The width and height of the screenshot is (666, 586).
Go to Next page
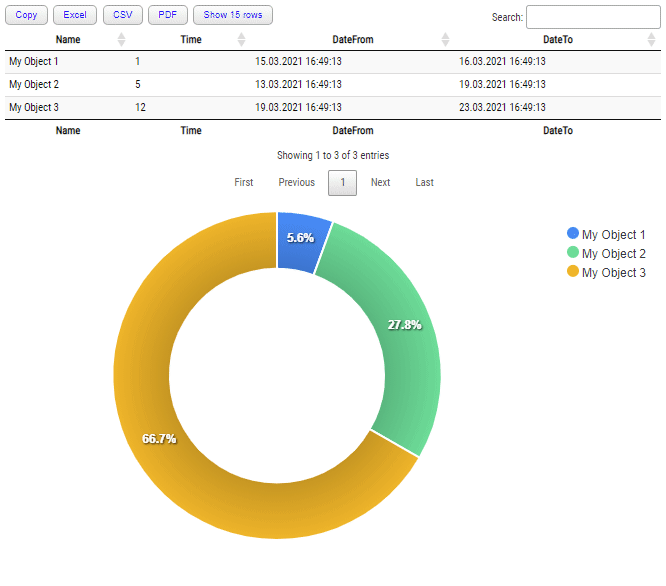point(380,183)
